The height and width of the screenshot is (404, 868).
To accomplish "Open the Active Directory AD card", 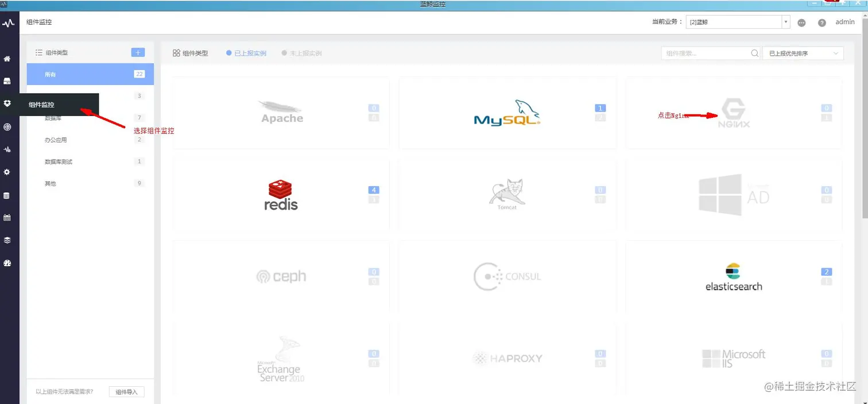I will (x=734, y=195).
